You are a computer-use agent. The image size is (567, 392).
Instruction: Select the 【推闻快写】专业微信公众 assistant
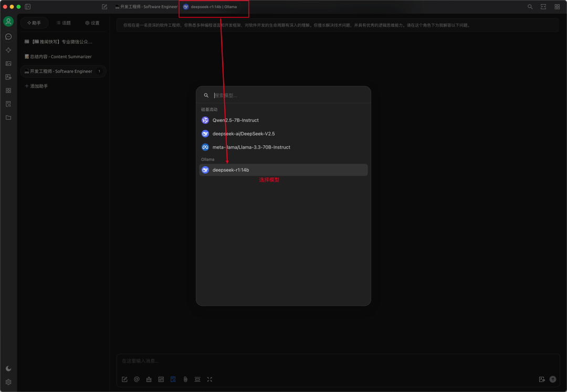click(x=64, y=42)
